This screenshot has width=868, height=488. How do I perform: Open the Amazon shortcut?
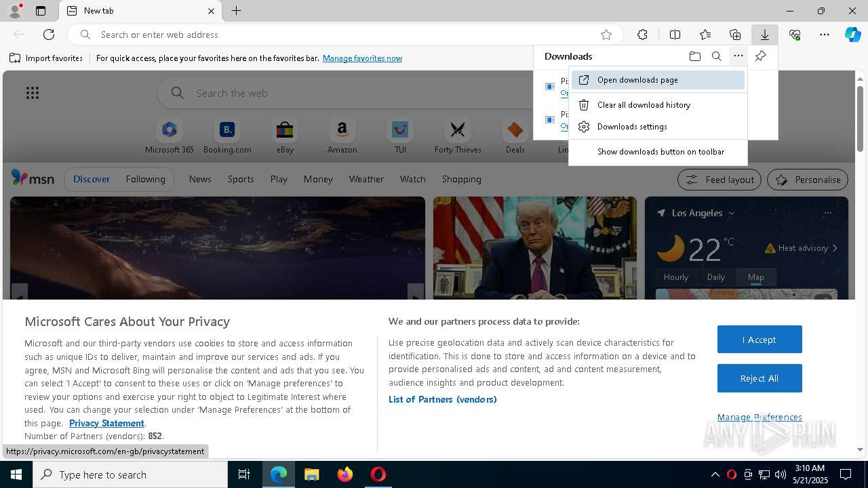(x=342, y=136)
